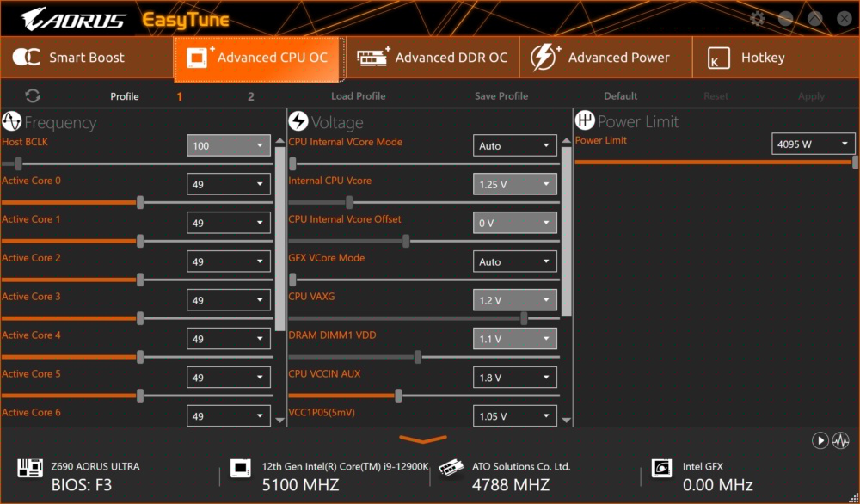Open the Active Core 5 ratio dropdown
Viewport: 860px width, 504px height.
[228, 378]
